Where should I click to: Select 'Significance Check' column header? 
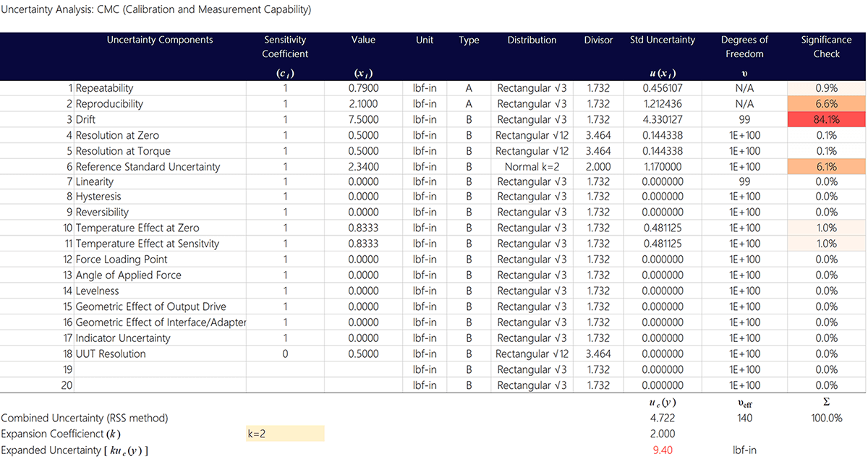pyautogui.click(x=826, y=46)
